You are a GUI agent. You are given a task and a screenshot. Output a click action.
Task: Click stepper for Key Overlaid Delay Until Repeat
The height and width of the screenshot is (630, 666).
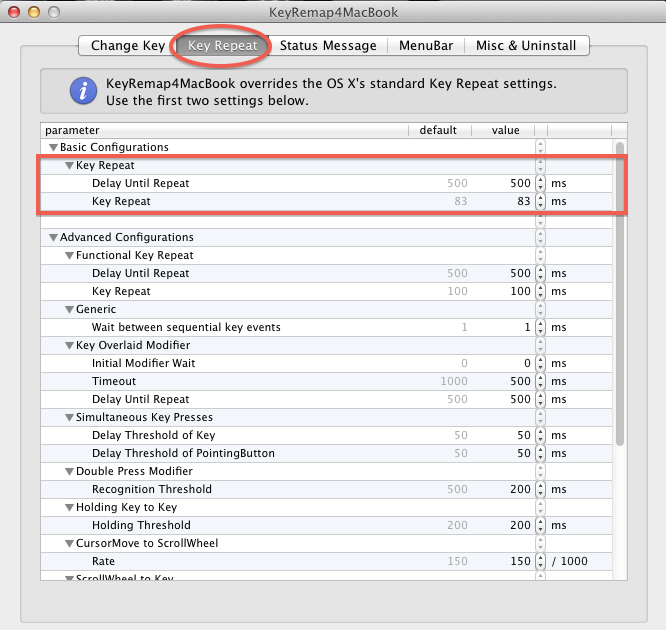point(540,399)
